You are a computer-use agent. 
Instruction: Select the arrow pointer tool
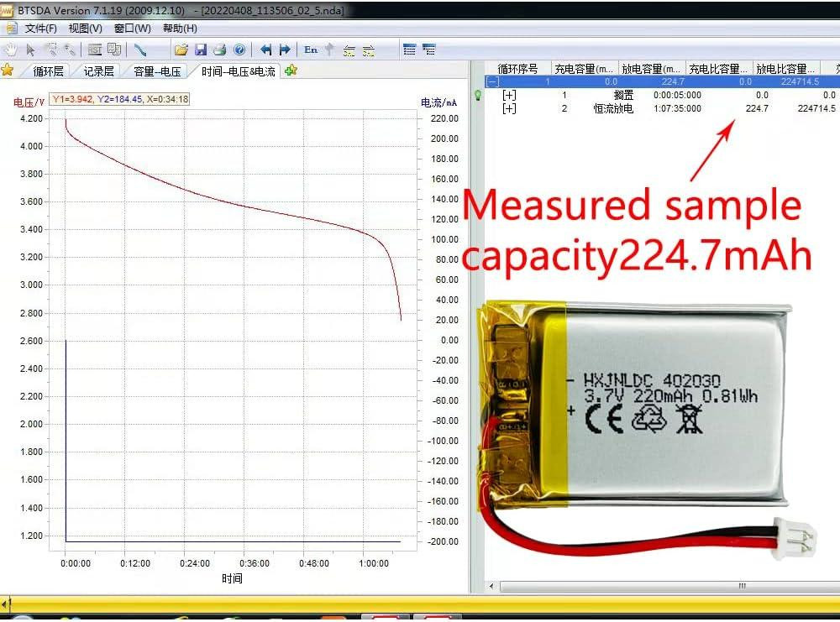point(31,50)
